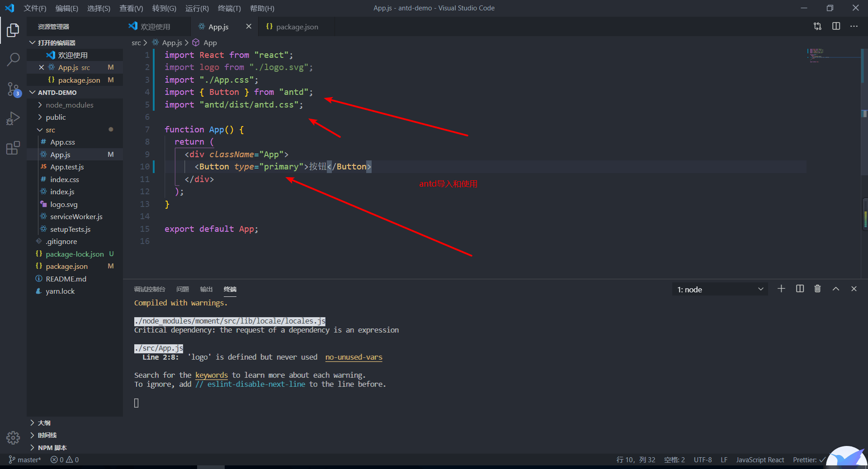The height and width of the screenshot is (469, 868).
Task: Close App.js in open editors list
Action: [x=41, y=67]
